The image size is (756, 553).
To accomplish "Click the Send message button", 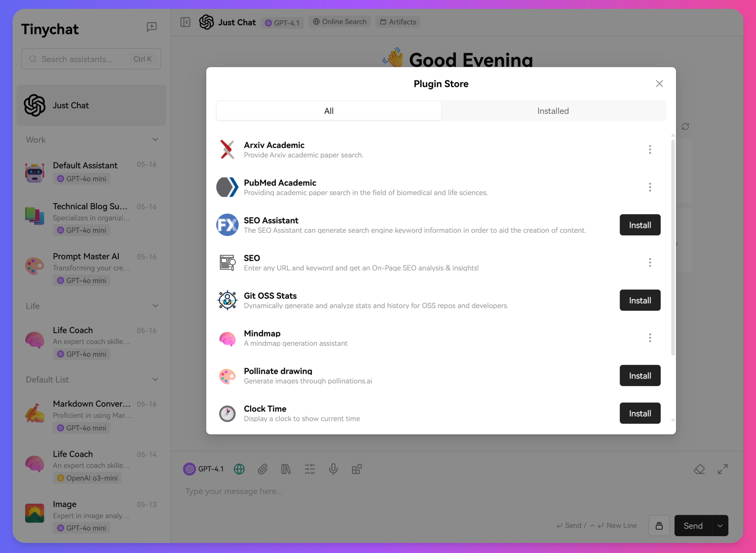I will tap(693, 526).
